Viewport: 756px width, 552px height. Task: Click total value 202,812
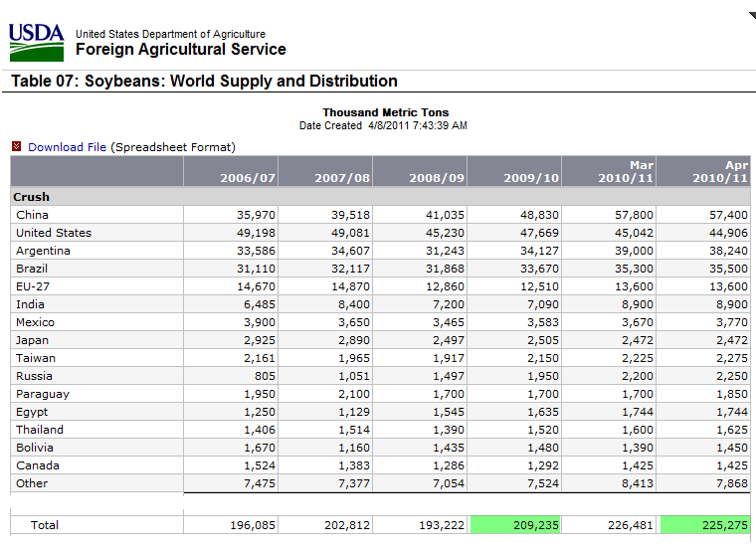pos(347,525)
